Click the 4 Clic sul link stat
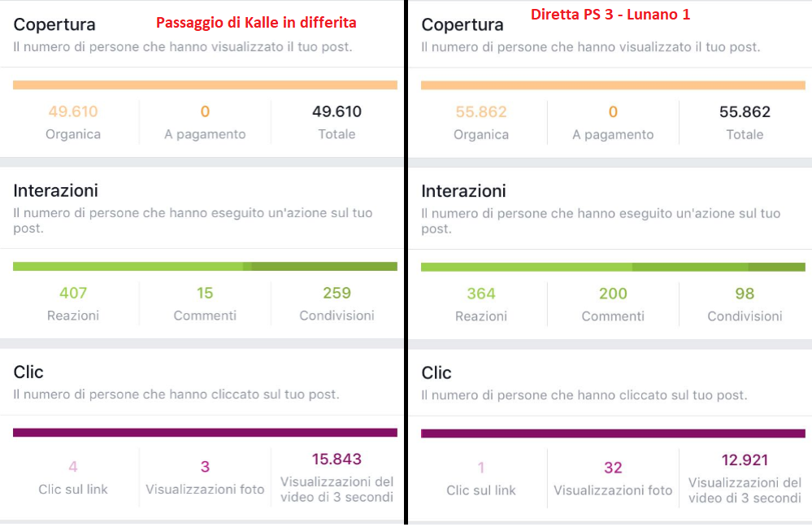This screenshot has height=527, width=812. click(72, 467)
